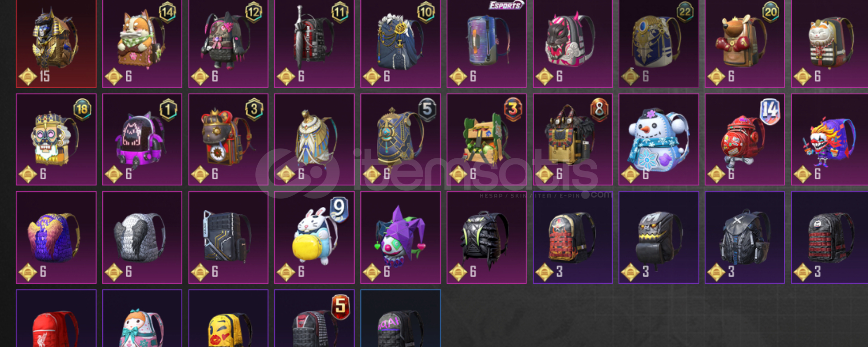Select the purple winged backpack
868x347 pixels.
[56, 237]
